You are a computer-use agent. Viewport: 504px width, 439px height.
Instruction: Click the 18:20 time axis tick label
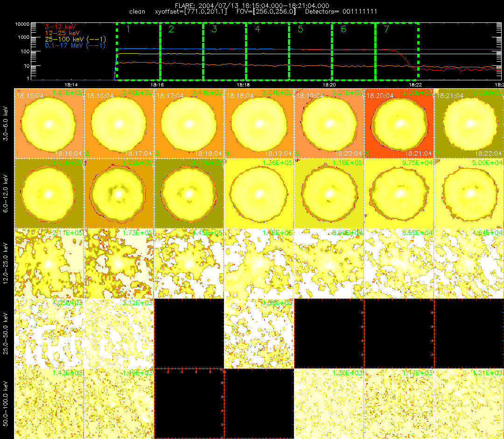pos(329,85)
